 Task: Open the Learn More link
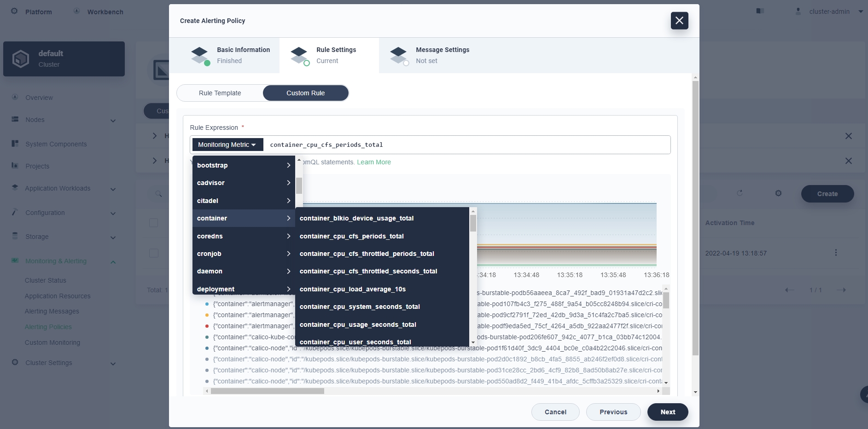coord(373,162)
